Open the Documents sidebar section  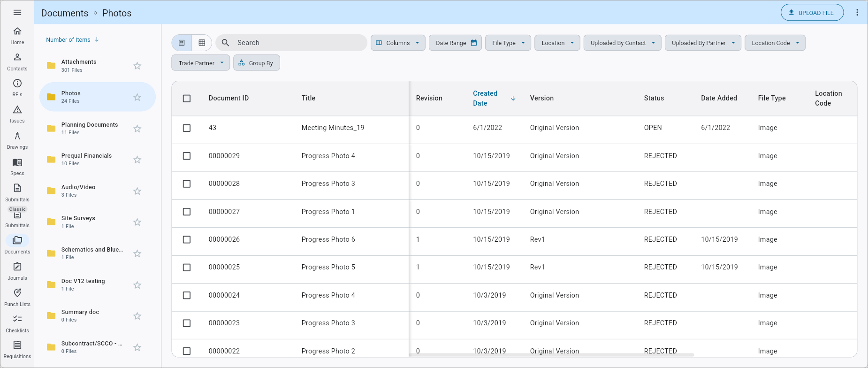[17, 245]
